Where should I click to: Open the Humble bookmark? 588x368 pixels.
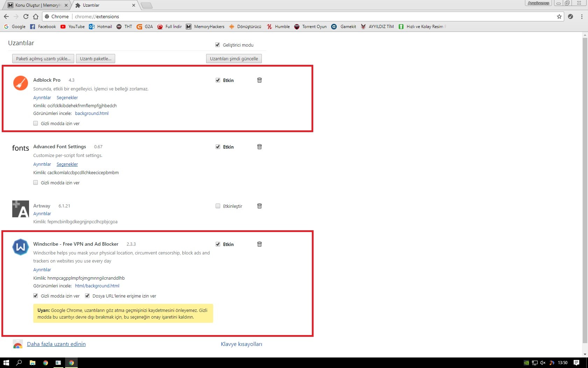click(x=278, y=27)
